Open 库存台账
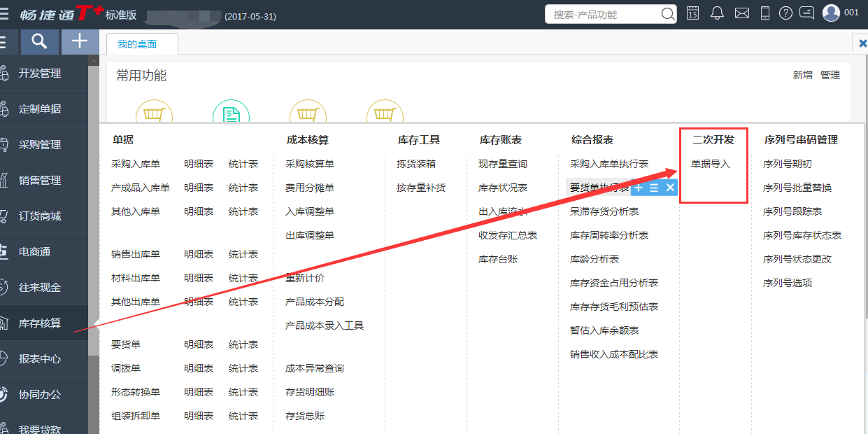The image size is (868, 434). point(498,259)
